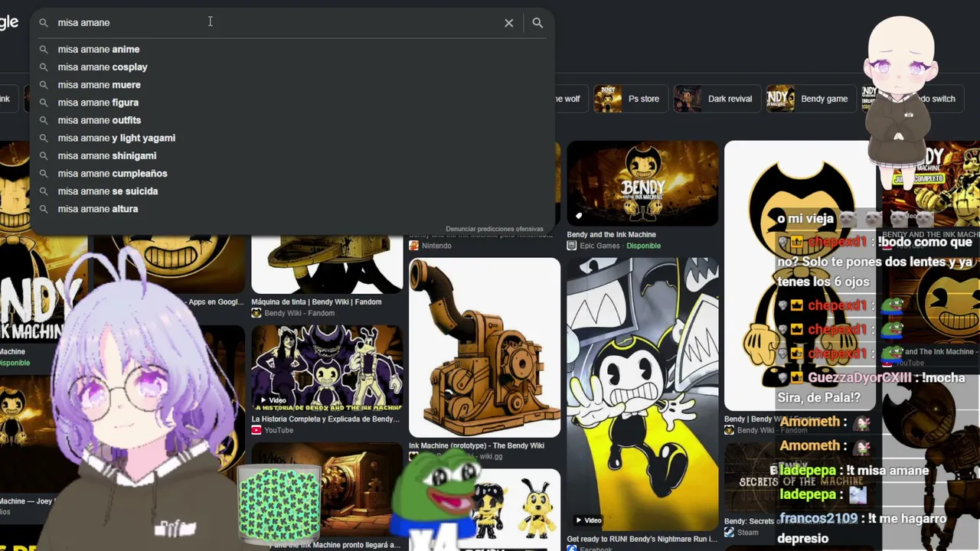Image resolution: width=980 pixels, height=551 pixels.
Task: Open the Ink Machine prototype image
Action: 485,347
